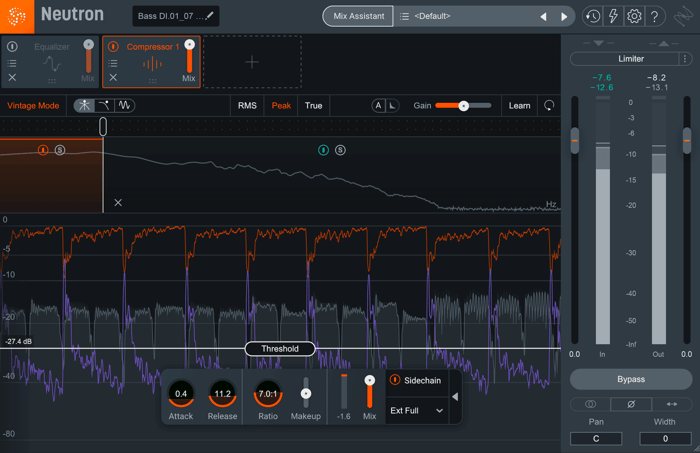Screen dimensions: 700x453
Task: Click the auto-release L-shaped icon
Action: 392,106
